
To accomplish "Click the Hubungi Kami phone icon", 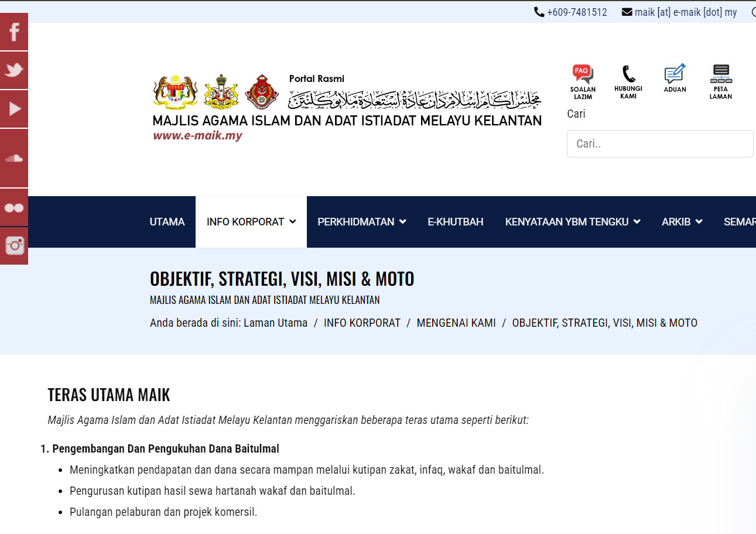I will click(628, 82).
